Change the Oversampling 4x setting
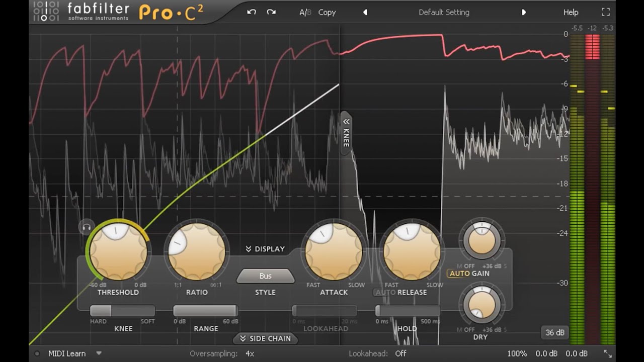Viewport: 644px width, 362px height. pyautogui.click(x=250, y=353)
